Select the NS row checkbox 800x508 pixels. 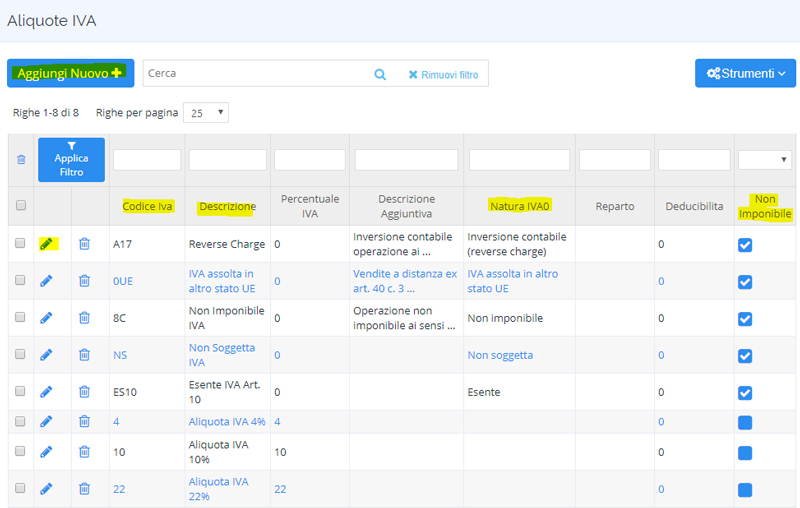pyautogui.click(x=20, y=354)
